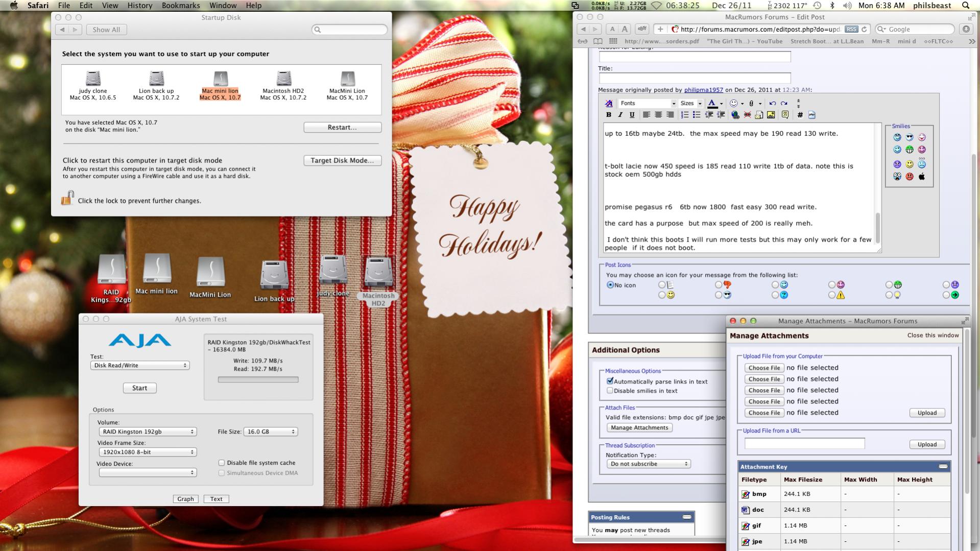980x551 pixels.
Task: Toggle underline formatting in post editor
Action: [632, 115]
